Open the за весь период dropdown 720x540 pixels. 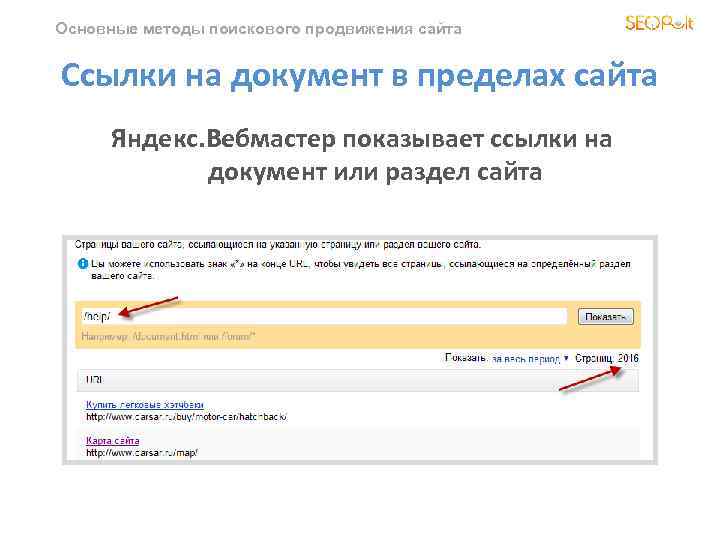click(x=529, y=359)
